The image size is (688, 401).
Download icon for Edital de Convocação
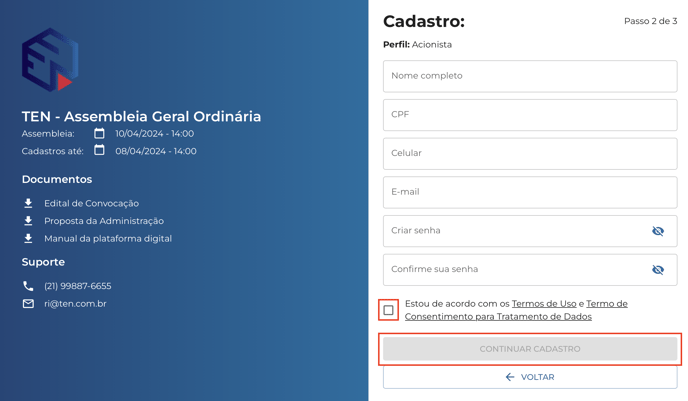(28, 203)
